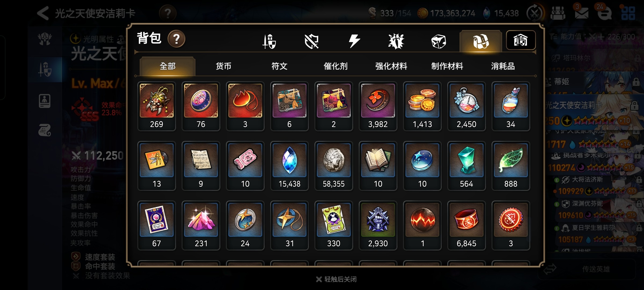644x290 pixels.
Task: Click the 传送英雄 button
Action: (596, 269)
